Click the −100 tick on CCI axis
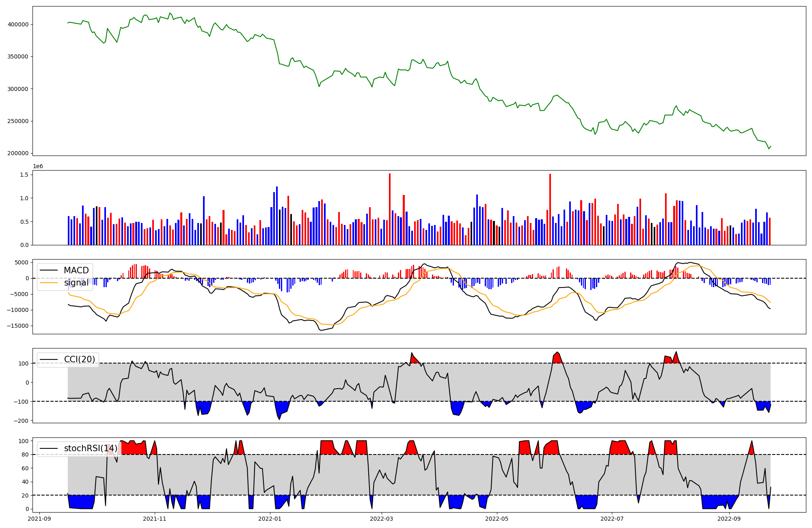Viewport: 812px width, 528px height. click(21, 402)
